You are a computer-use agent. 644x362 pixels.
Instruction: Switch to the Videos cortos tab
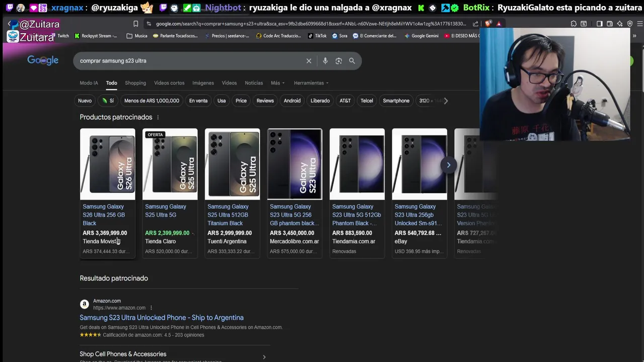(x=169, y=83)
